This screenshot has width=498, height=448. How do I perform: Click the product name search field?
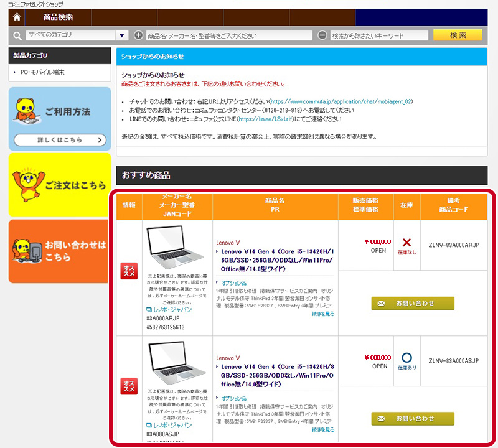229,35
